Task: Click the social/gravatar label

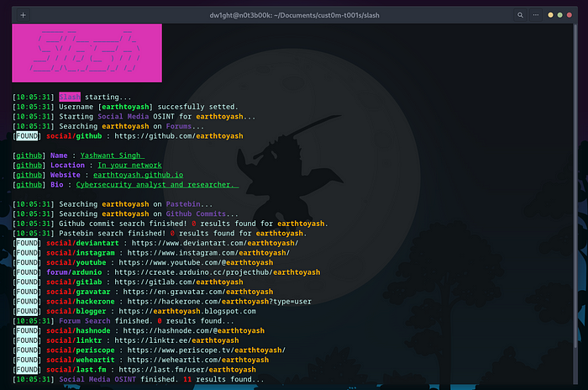Action: click(78, 292)
